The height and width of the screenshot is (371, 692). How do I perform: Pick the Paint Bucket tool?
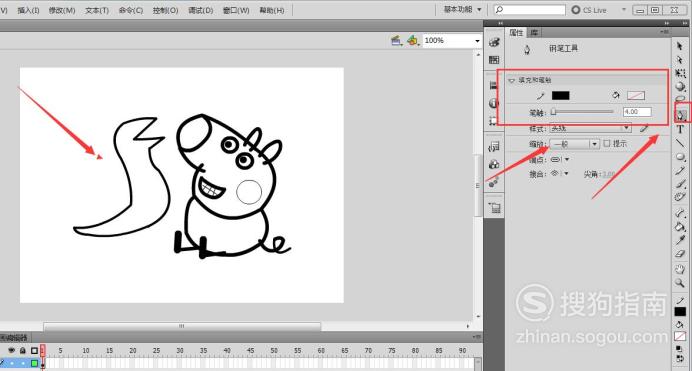tap(680, 227)
